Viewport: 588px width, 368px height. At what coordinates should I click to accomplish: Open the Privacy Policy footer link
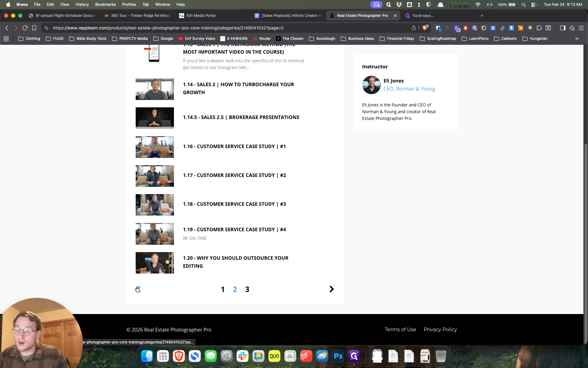[440, 329]
